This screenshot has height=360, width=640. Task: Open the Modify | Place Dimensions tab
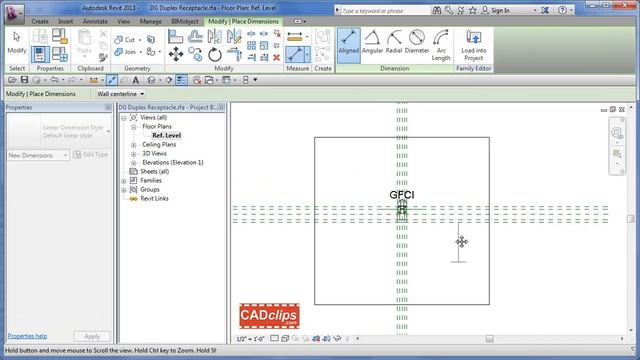tap(243, 21)
